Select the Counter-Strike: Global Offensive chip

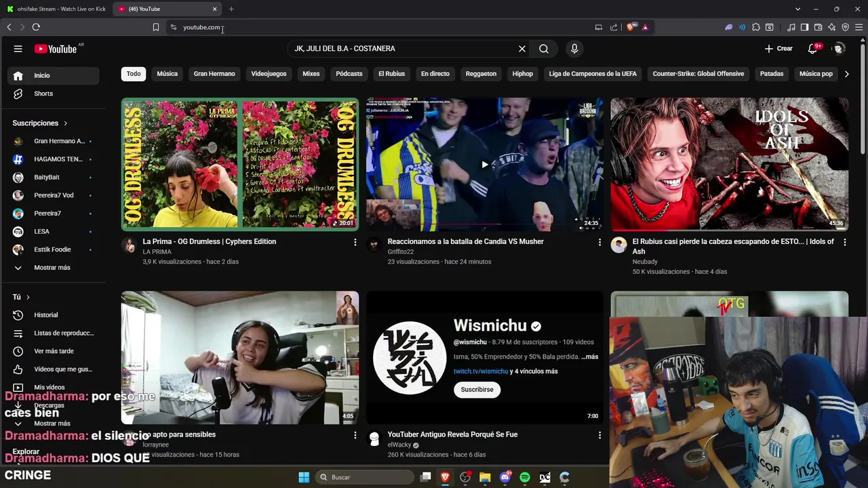point(698,74)
